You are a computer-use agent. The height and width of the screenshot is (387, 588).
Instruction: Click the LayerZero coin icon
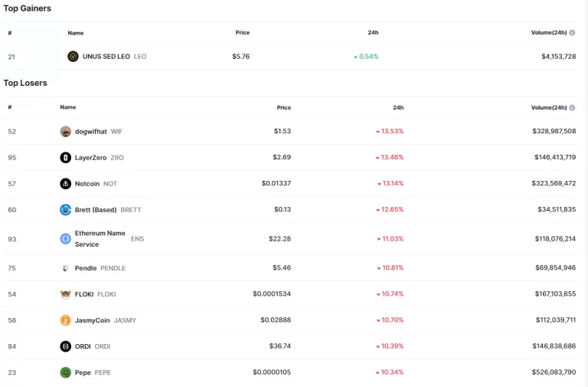(x=66, y=158)
